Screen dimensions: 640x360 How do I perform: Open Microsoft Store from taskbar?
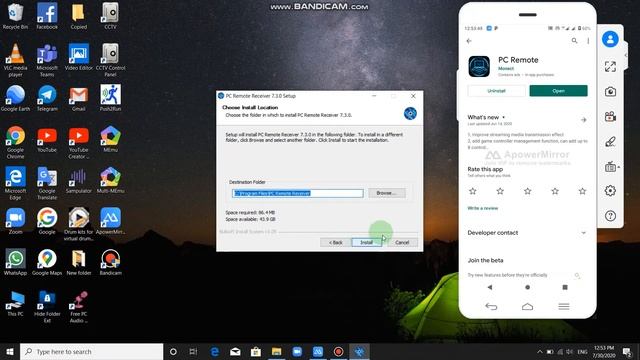[x=256, y=351]
